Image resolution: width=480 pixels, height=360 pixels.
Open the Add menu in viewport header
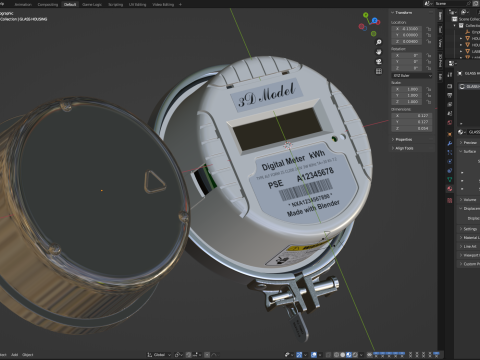coord(15,355)
